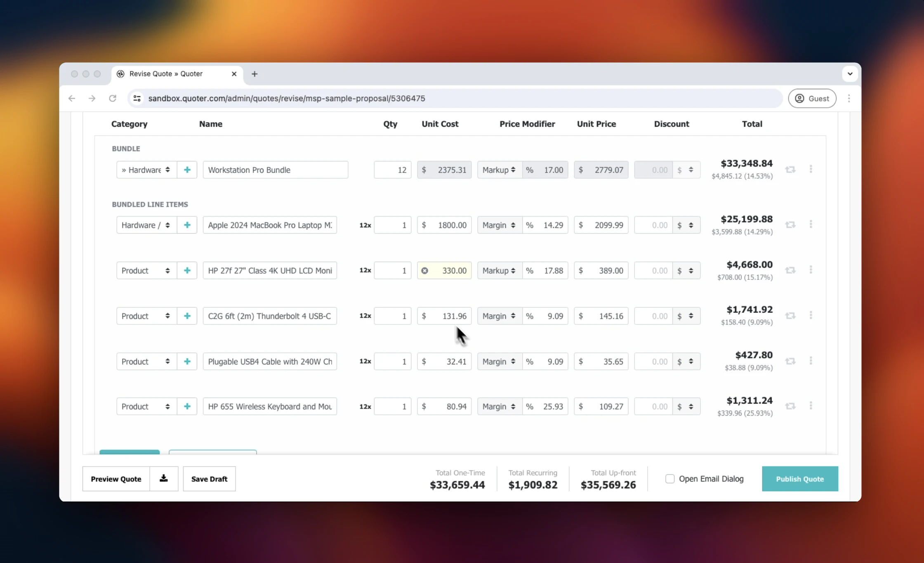Click the Save Draft button
924x563 pixels.
pyautogui.click(x=209, y=478)
